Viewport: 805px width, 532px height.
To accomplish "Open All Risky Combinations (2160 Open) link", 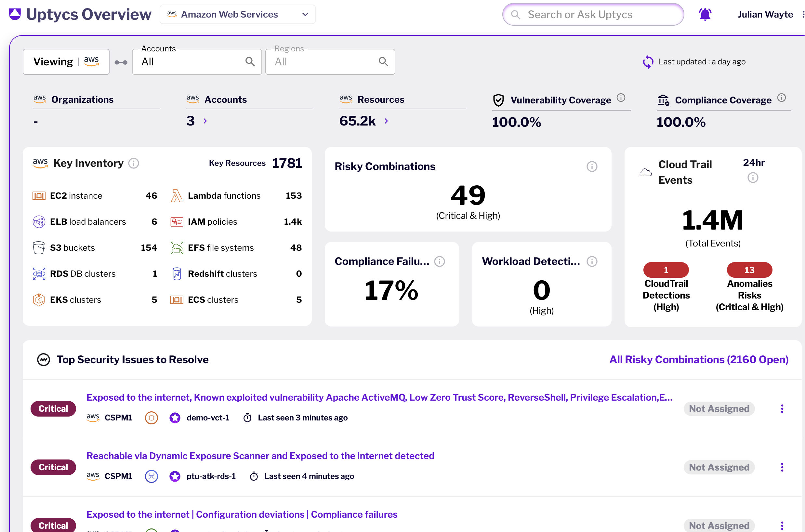I will tap(699, 360).
